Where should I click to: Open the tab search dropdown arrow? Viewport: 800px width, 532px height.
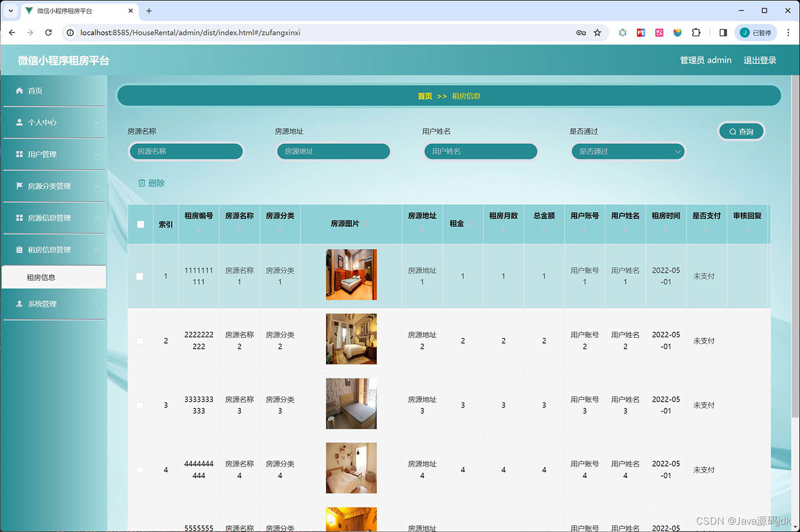point(10,11)
